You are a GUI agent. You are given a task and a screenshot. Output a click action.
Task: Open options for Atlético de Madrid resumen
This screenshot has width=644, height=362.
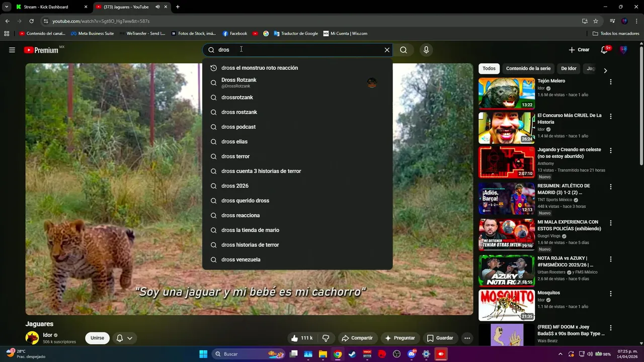[611, 187]
